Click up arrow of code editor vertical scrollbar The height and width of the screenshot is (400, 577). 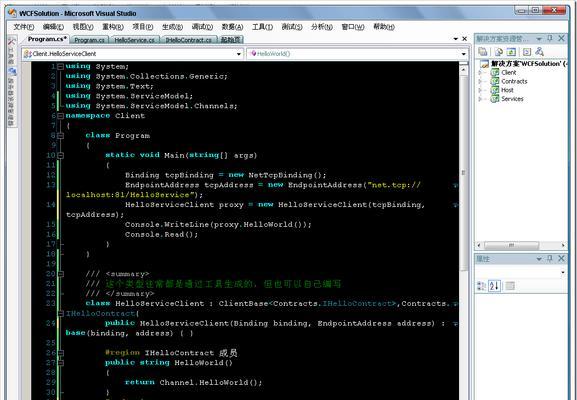coord(464,70)
